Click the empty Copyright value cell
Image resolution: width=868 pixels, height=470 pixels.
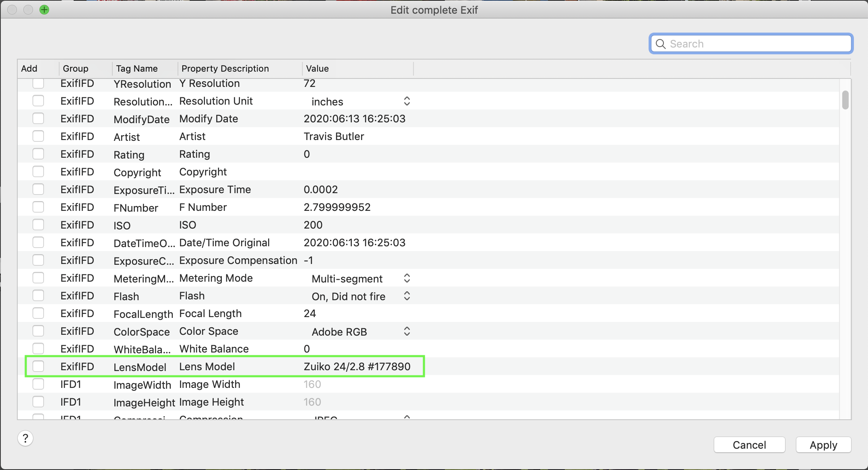[358, 172]
